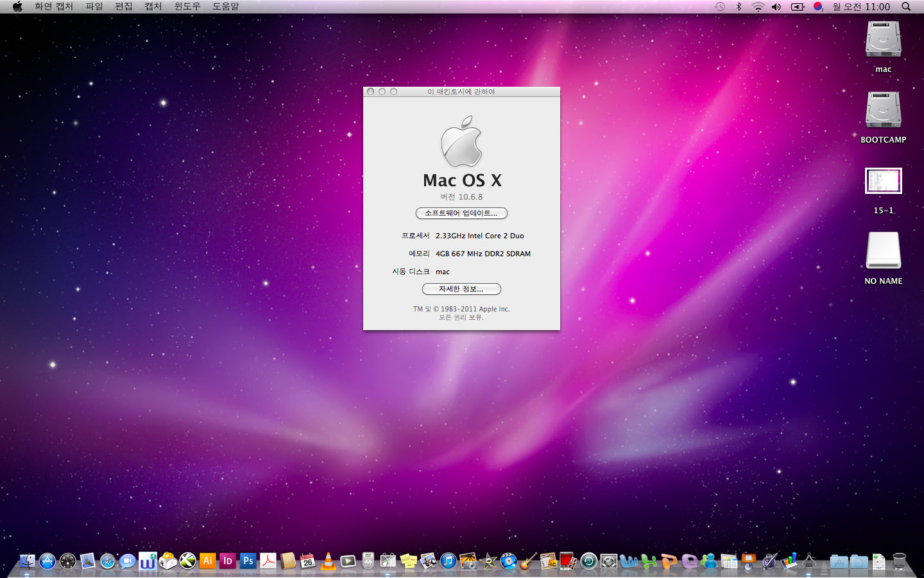
Task: Select the 15-1 screenshot thumbnail on desktop
Action: pos(883,181)
